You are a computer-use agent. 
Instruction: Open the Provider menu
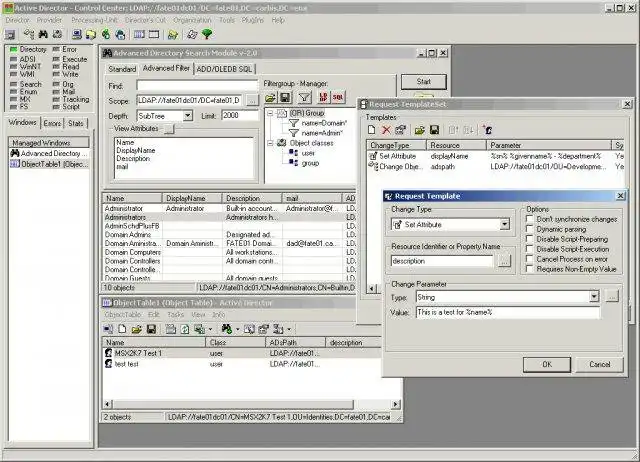[49, 20]
